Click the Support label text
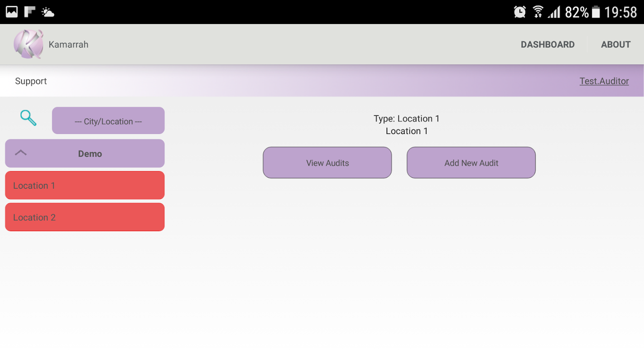644x362 pixels. pos(31,81)
